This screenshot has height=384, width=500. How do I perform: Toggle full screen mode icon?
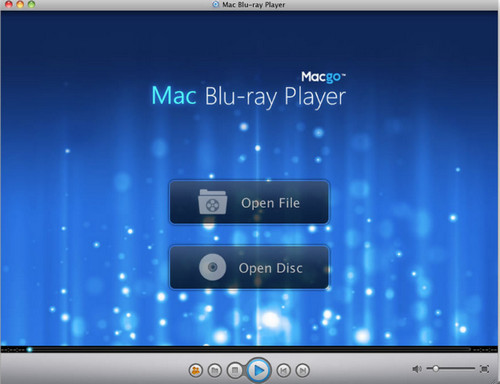[x=484, y=369]
